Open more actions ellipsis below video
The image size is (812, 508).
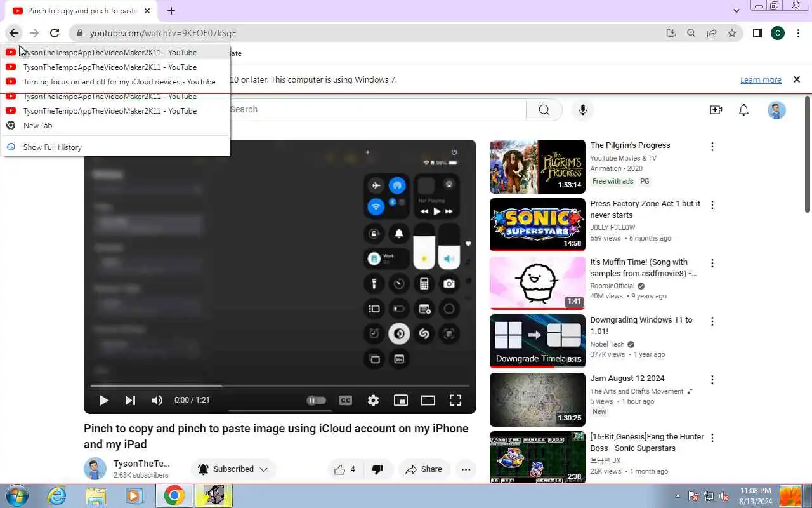coord(466,469)
